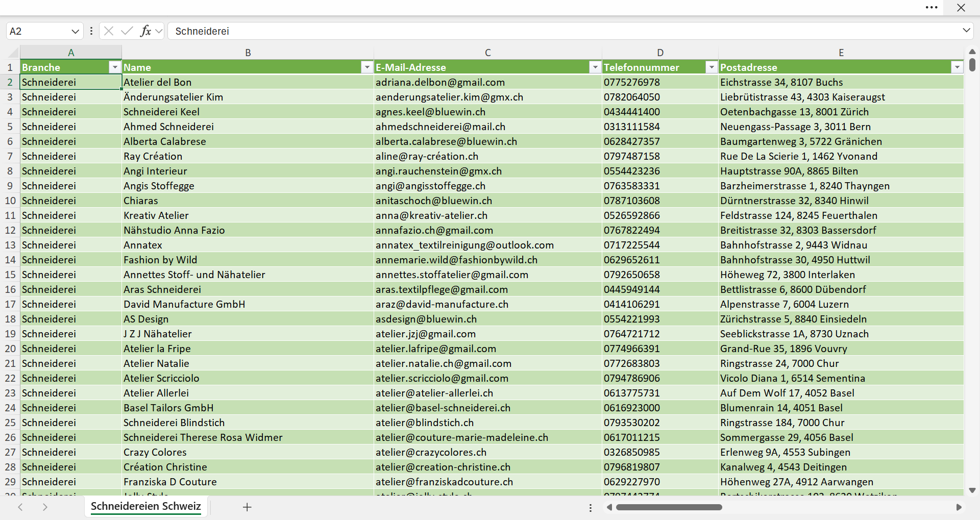Select cell Atelier del Bon
Image resolution: width=980 pixels, height=520 pixels.
coord(248,82)
